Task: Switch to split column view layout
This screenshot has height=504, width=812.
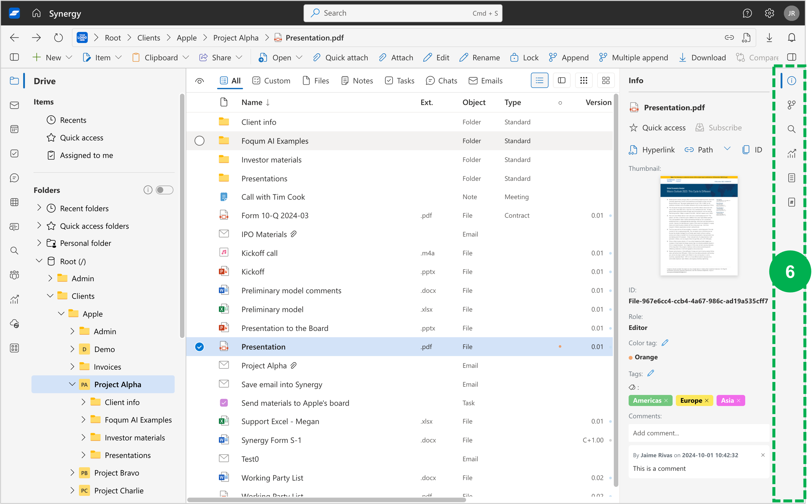Action: [562, 81]
